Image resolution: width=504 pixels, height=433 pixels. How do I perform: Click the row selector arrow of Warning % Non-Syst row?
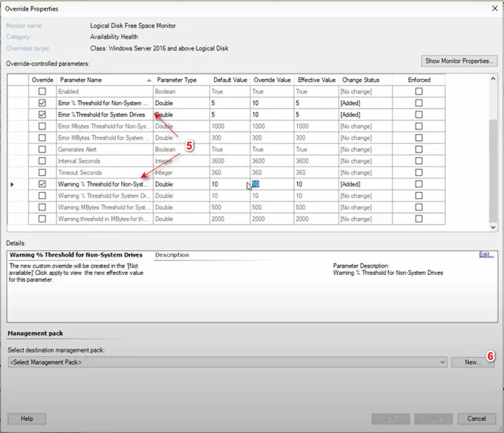point(12,185)
